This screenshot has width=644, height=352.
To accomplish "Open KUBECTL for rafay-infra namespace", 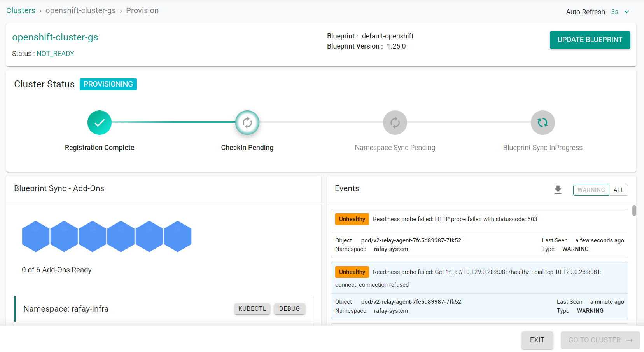I will tap(252, 308).
